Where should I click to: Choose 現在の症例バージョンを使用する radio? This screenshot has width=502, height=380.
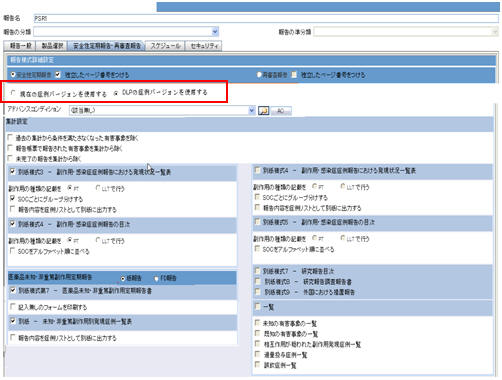[x=13, y=93]
